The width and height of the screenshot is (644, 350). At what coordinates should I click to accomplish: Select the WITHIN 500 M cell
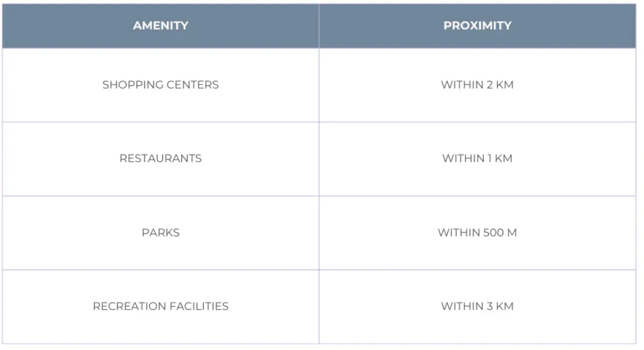coord(477,232)
